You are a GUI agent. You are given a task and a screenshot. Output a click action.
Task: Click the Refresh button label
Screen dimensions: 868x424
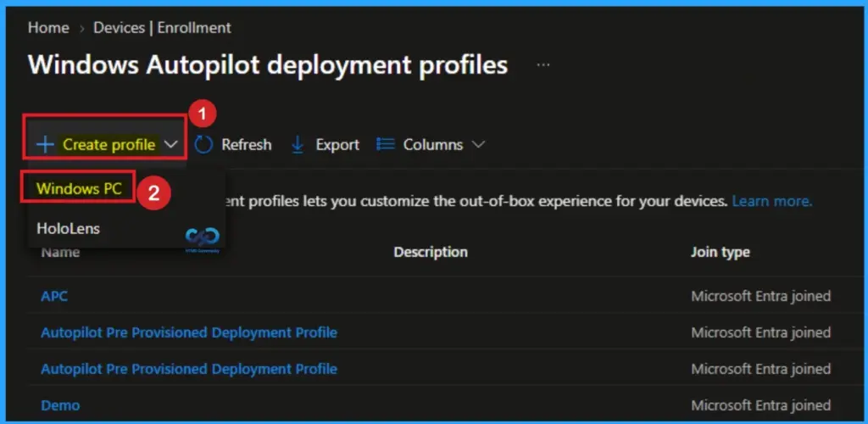click(x=247, y=145)
